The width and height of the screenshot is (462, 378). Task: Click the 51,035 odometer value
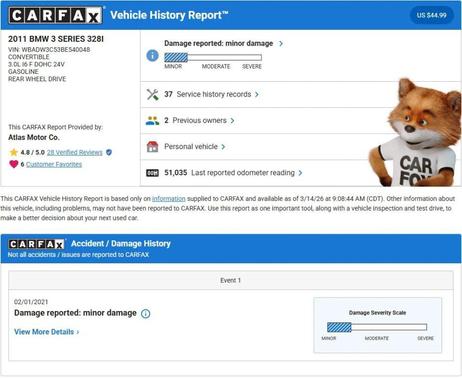tap(176, 173)
